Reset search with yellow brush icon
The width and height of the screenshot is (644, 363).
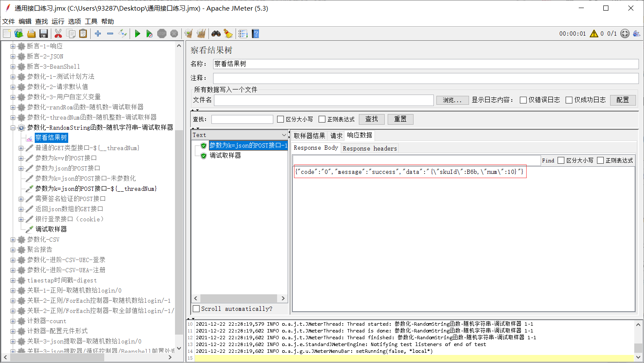click(x=228, y=34)
